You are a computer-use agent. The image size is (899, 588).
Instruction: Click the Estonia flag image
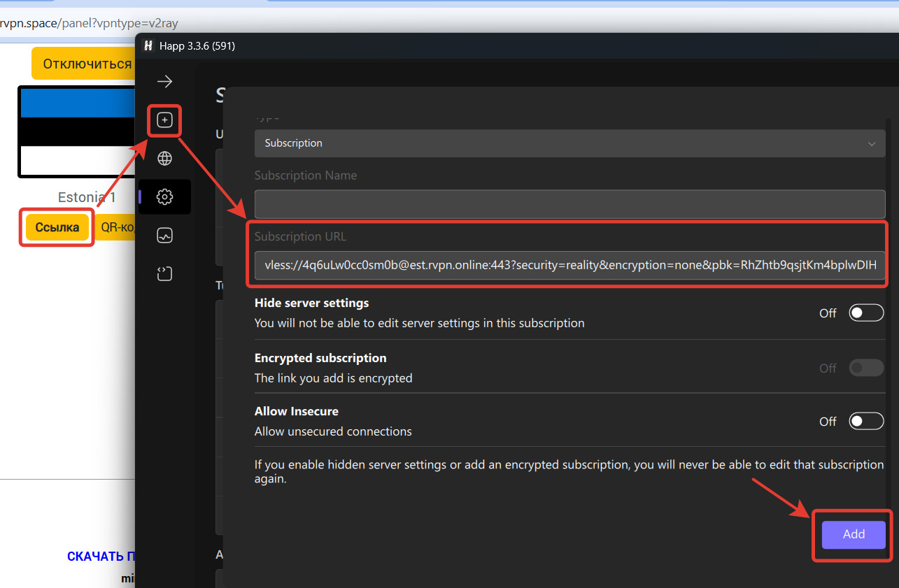[x=77, y=132]
